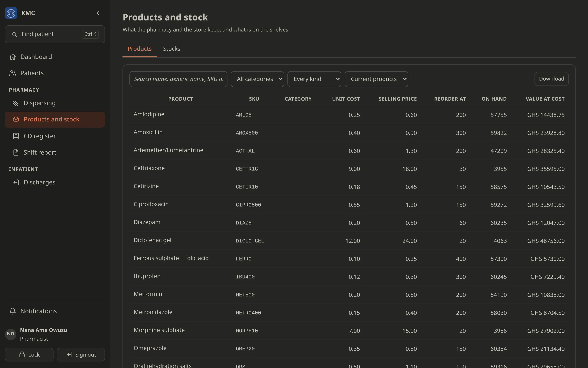Click the Omeprazole product name
The image size is (588, 368).
pyautogui.click(x=150, y=348)
